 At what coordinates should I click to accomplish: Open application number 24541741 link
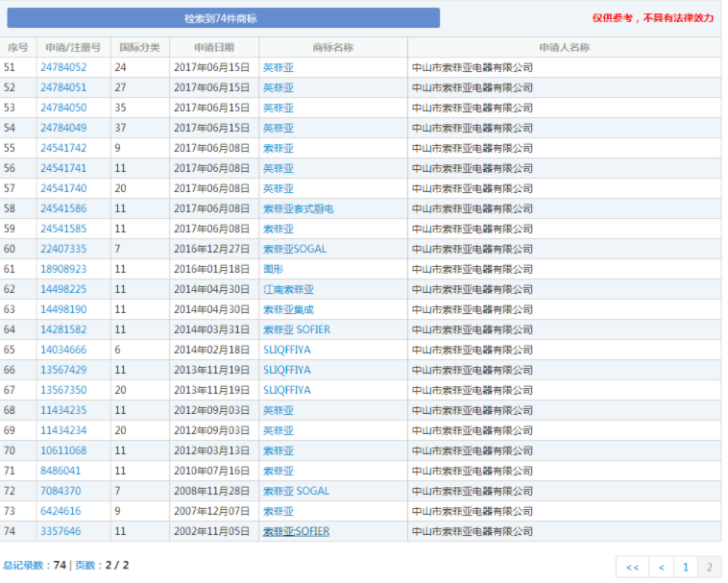pos(63,168)
